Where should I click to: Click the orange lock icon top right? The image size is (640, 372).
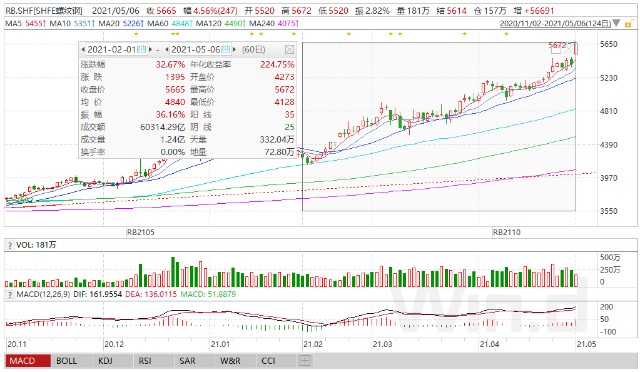pos(629,24)
